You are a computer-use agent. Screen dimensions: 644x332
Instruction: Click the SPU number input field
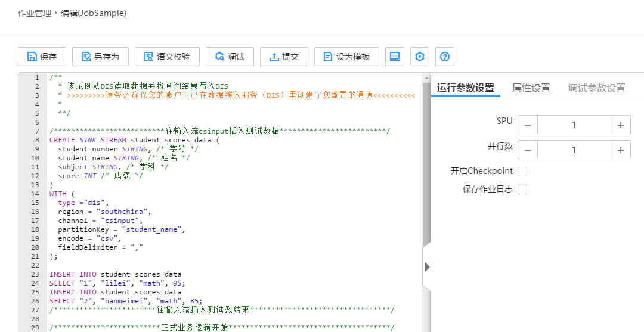[574, 125]
